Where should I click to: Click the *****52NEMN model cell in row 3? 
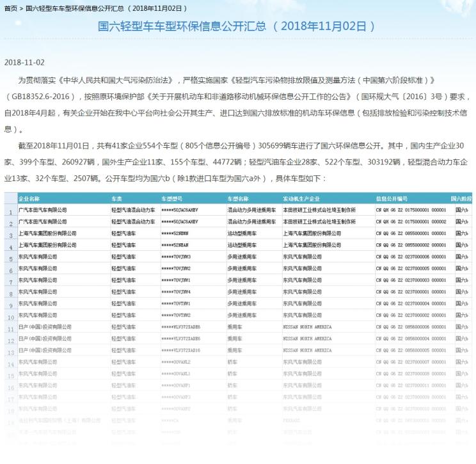click(x=175, y=233)
